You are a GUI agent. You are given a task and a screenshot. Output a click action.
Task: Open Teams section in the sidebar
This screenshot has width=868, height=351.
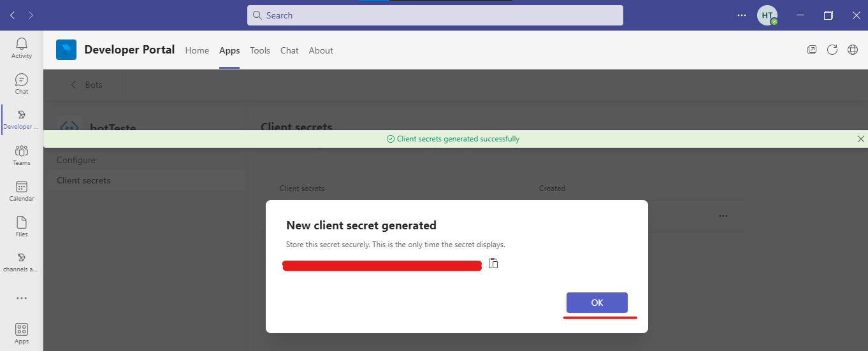pos(22,155)
